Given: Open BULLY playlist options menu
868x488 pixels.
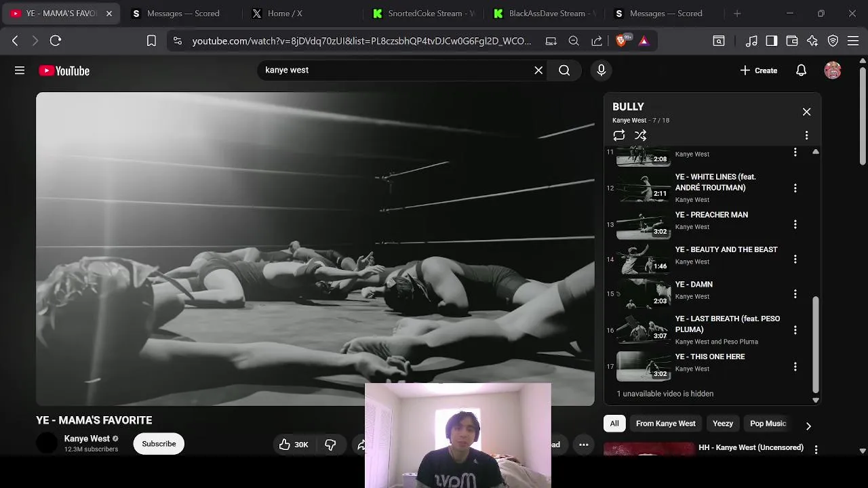Looking at the screenshot, I should 806,136.
